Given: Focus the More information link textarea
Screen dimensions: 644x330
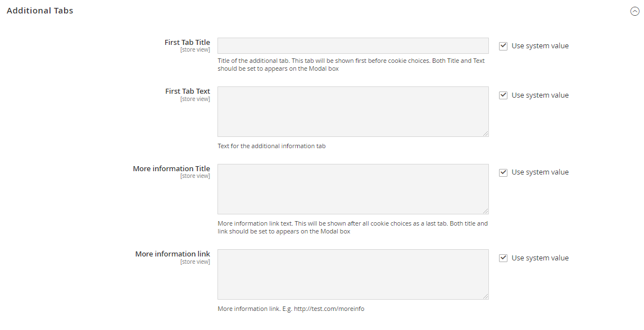Looking at the screenshot, I should 353,274.
